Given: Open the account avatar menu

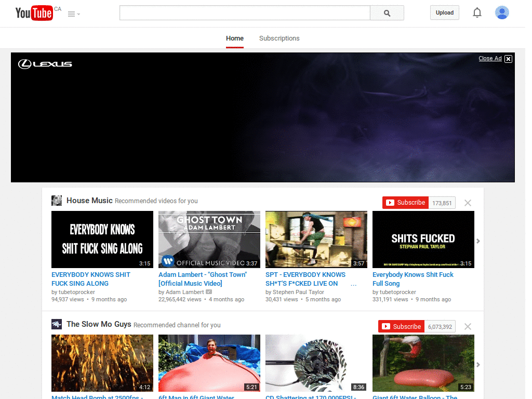Looking at the screenshot, I should coord(502,12).
